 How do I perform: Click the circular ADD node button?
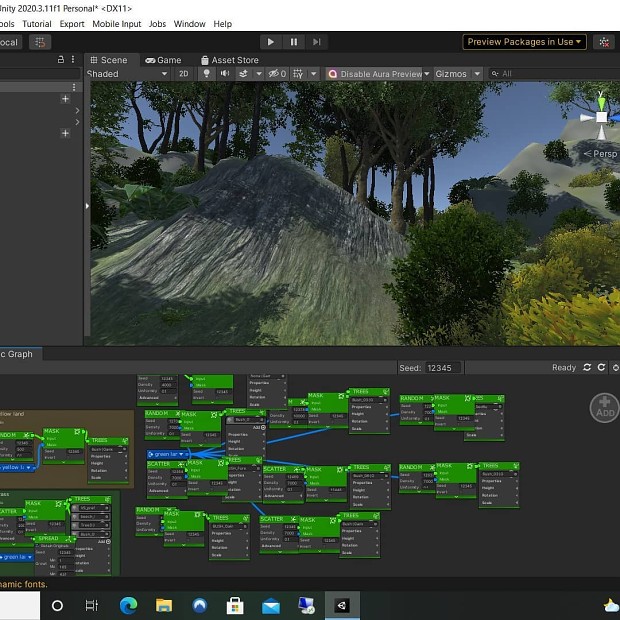(605, 408)
